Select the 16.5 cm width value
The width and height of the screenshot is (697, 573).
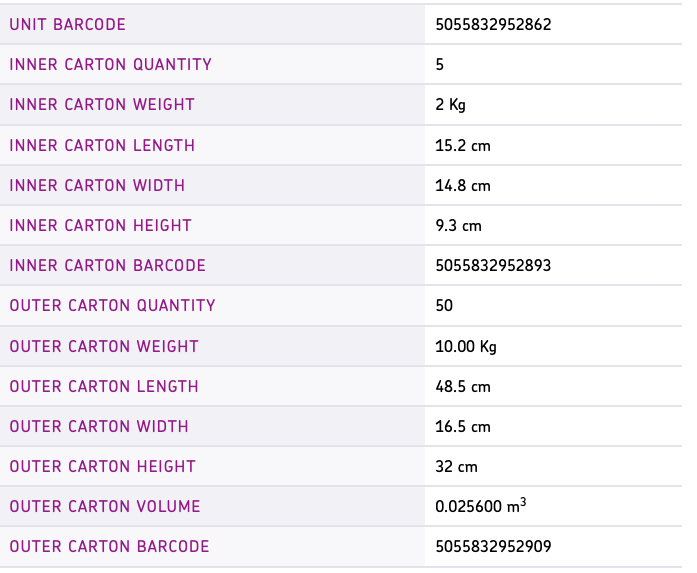pos(463,426)
